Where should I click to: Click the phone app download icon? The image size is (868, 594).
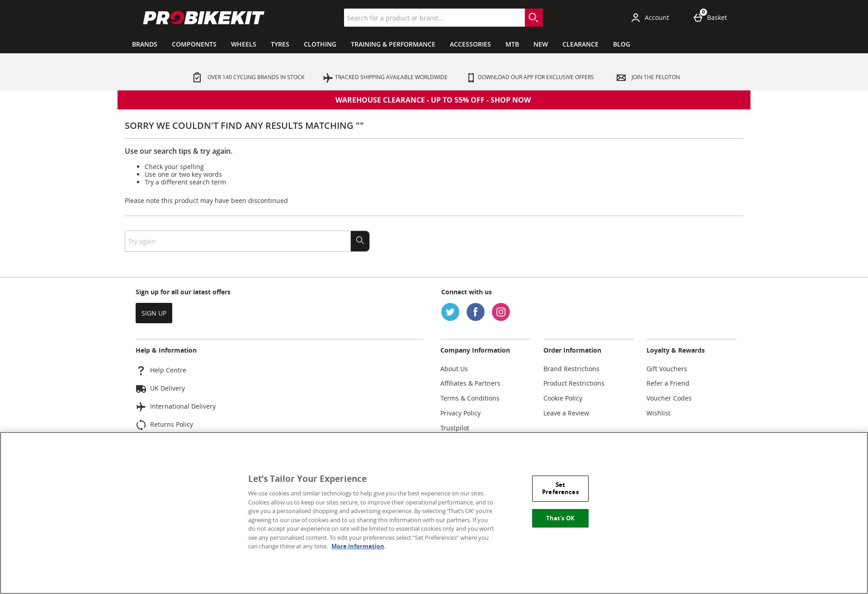(x=471, y=77)
